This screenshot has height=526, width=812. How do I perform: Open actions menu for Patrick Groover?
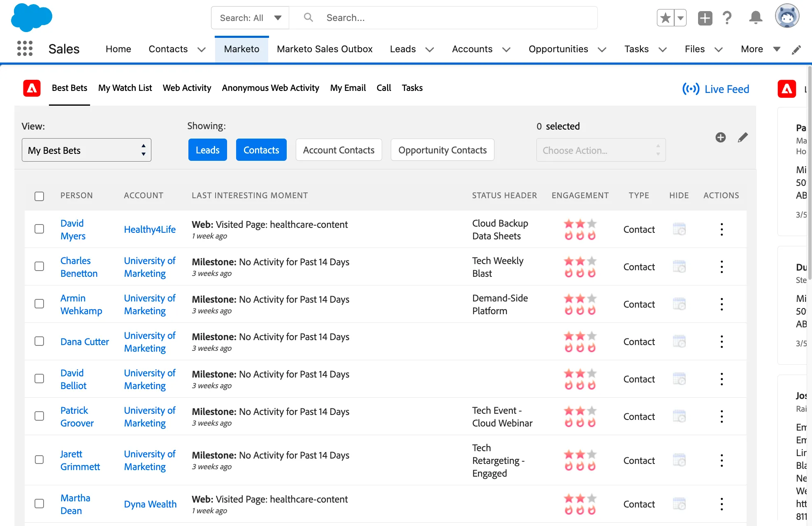(x=722, y=416)
